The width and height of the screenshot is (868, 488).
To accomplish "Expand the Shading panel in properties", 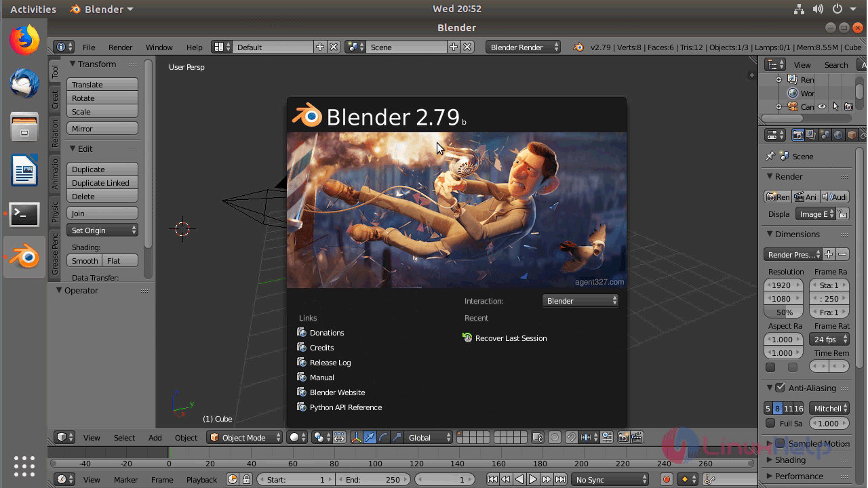I will coord(790,460).
